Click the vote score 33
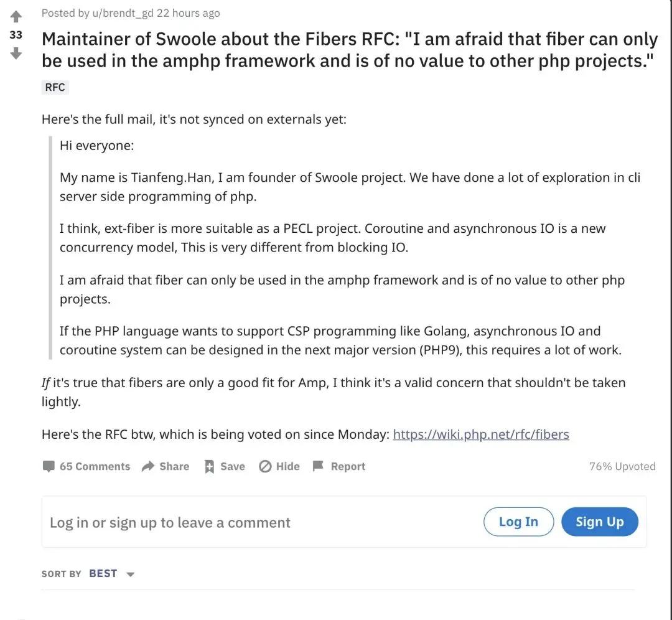This screenshot has height=620, width=672. [x=16, y=35]
